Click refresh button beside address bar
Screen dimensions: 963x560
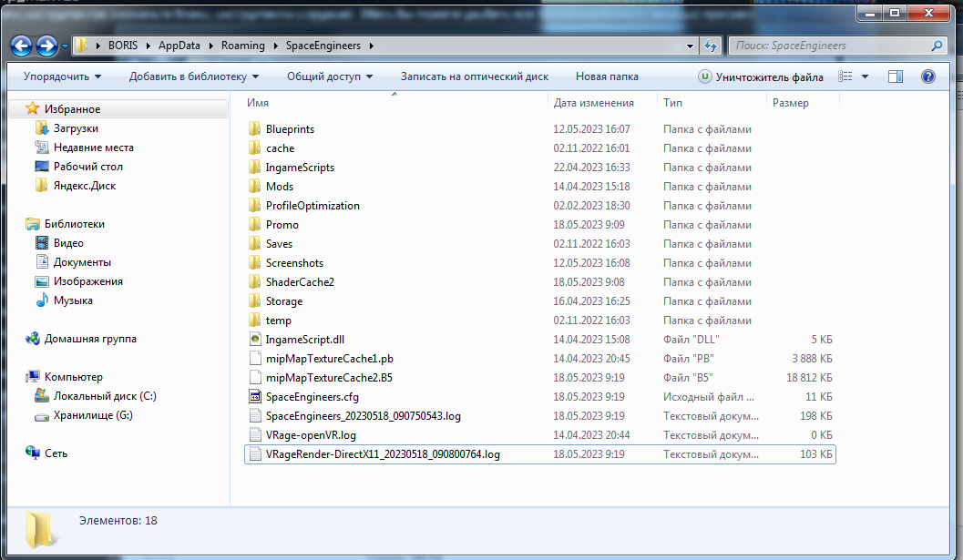pyautogui.click(x=712, y=46)
